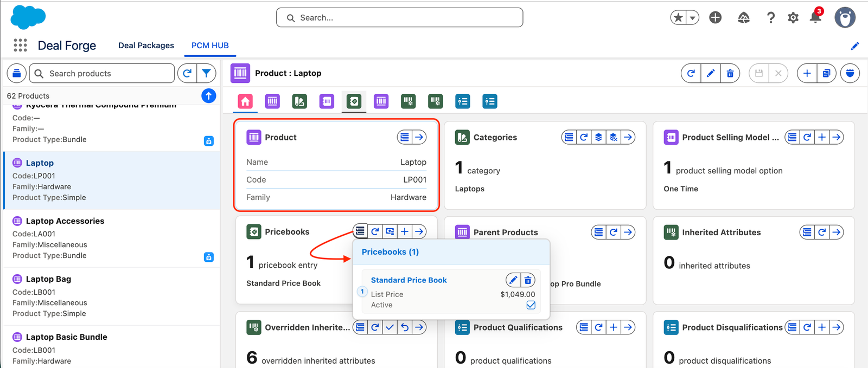
Task: Refresh the Product : Laptop record
Action: pyautogui.click(x=691, y=73)
